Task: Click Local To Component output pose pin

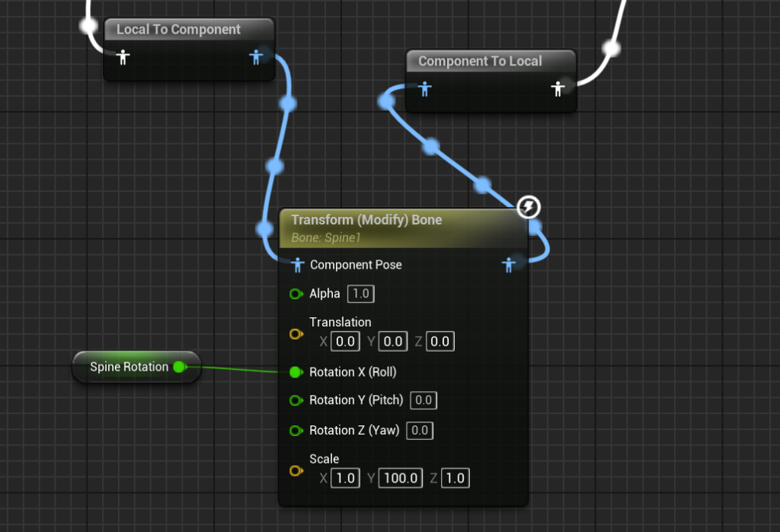Action: pos(257,57)
